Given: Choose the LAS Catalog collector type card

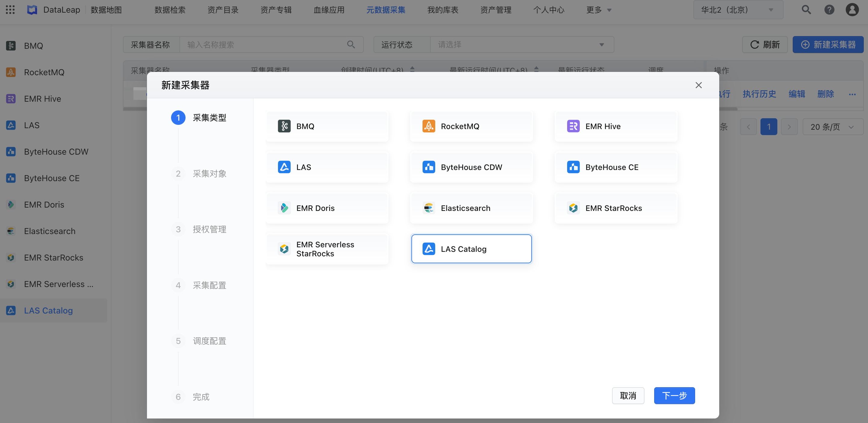Looking at the screenshot, I should click(x=471, y=249).
